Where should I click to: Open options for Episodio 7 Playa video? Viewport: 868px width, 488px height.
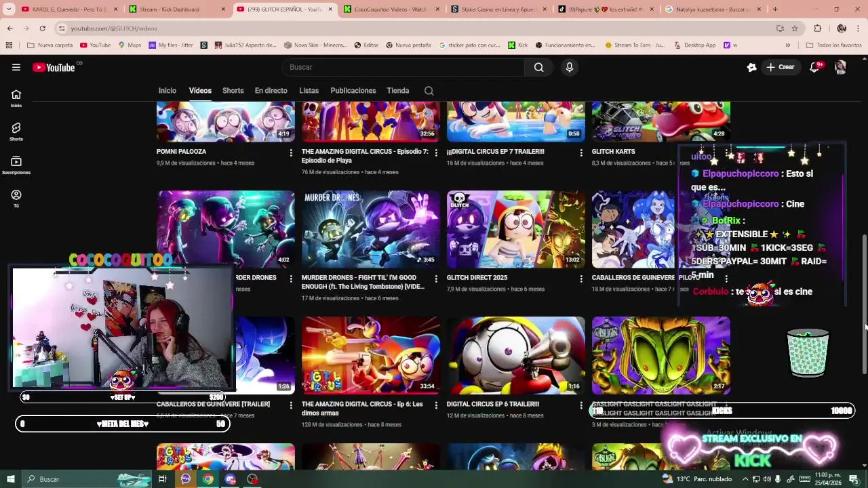[x=436, y=152]
